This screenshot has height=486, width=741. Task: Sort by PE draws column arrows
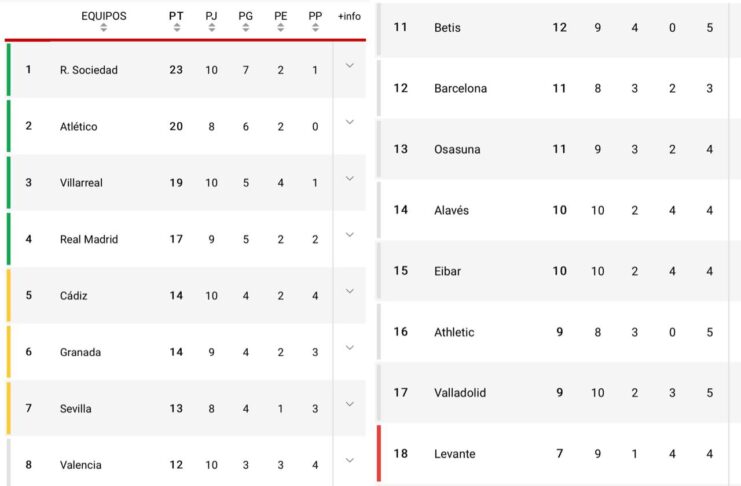[281, 28]
